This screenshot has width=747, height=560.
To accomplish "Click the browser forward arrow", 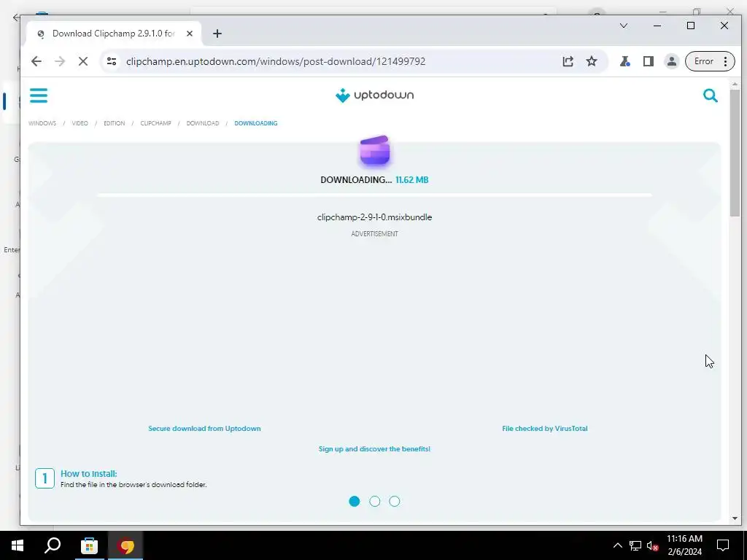I will pyautogui.click(x=60, y=61).
